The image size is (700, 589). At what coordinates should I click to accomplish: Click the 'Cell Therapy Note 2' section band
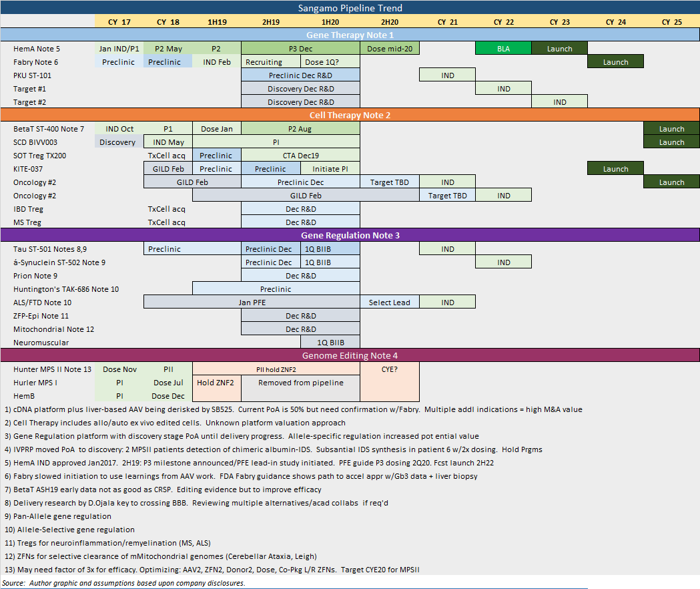click(350, 115)
